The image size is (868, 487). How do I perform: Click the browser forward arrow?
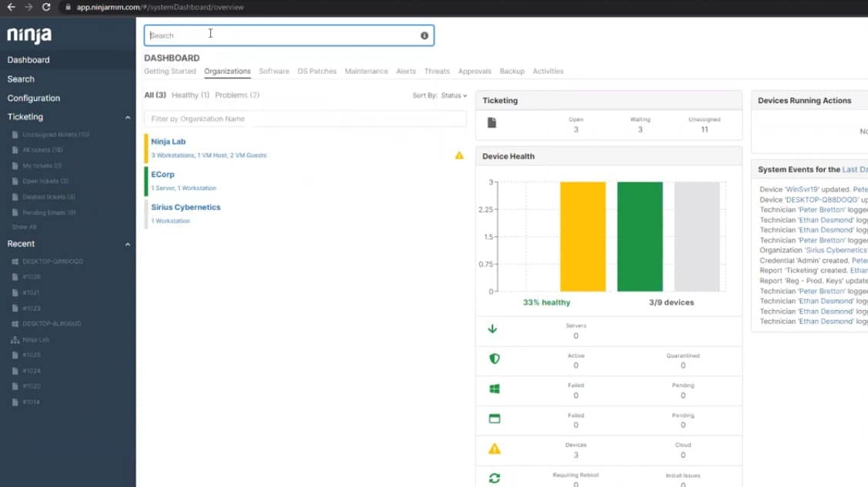pos(28,7)
